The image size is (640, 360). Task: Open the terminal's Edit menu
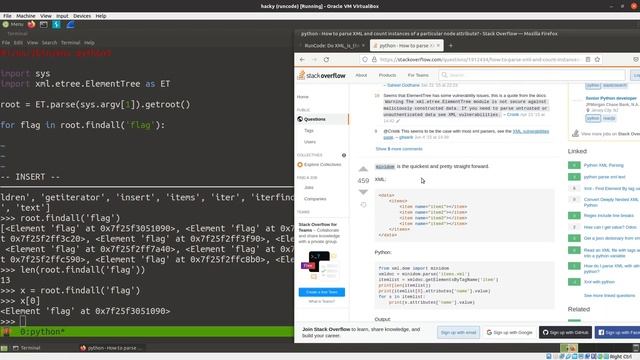click(18, 42)
